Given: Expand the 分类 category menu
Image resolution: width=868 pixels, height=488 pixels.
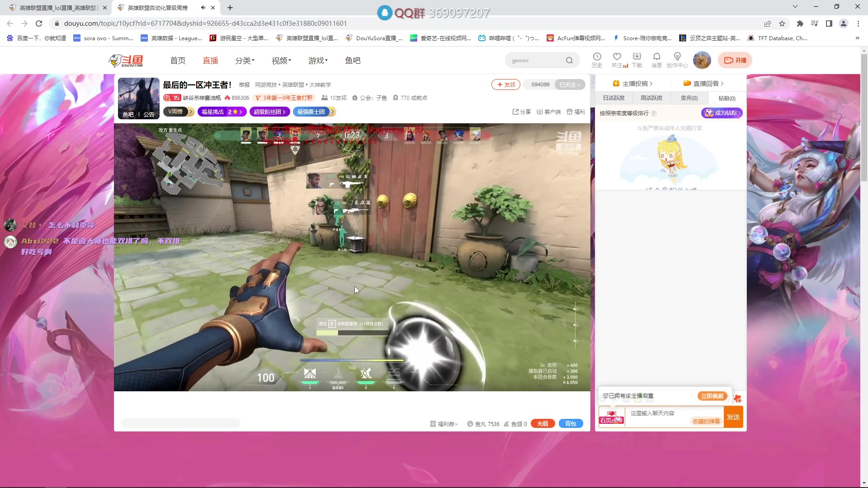Looking at the screenshot, I should (x=245, y=61).
